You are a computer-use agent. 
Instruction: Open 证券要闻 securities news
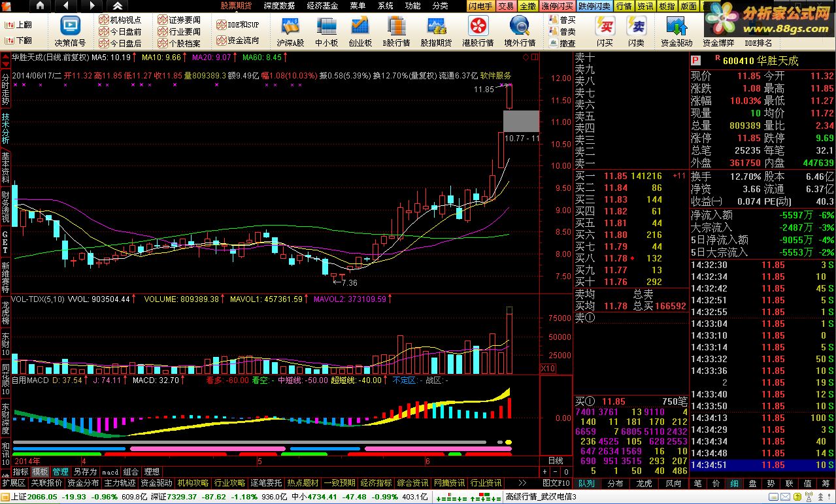point(180,20)
